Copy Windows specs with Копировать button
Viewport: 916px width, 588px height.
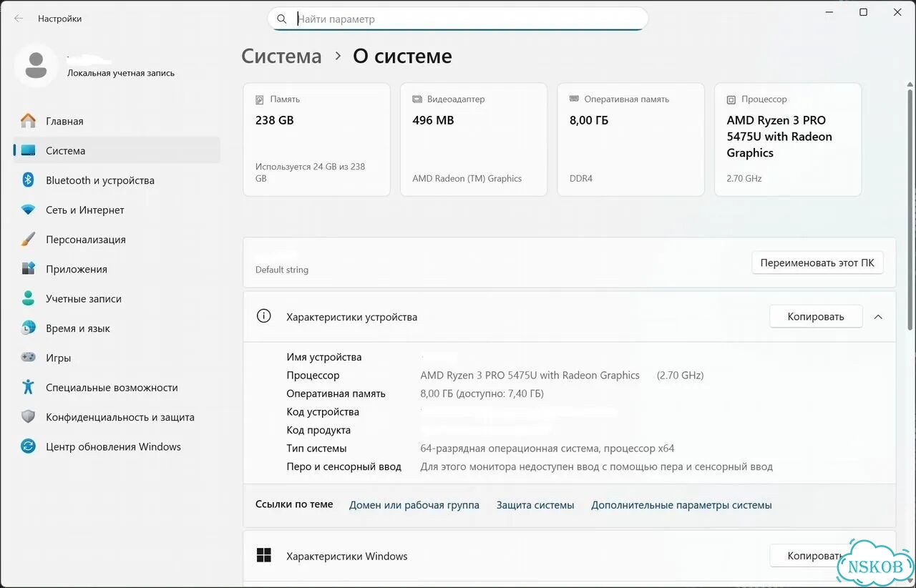[x=816, y=556]
